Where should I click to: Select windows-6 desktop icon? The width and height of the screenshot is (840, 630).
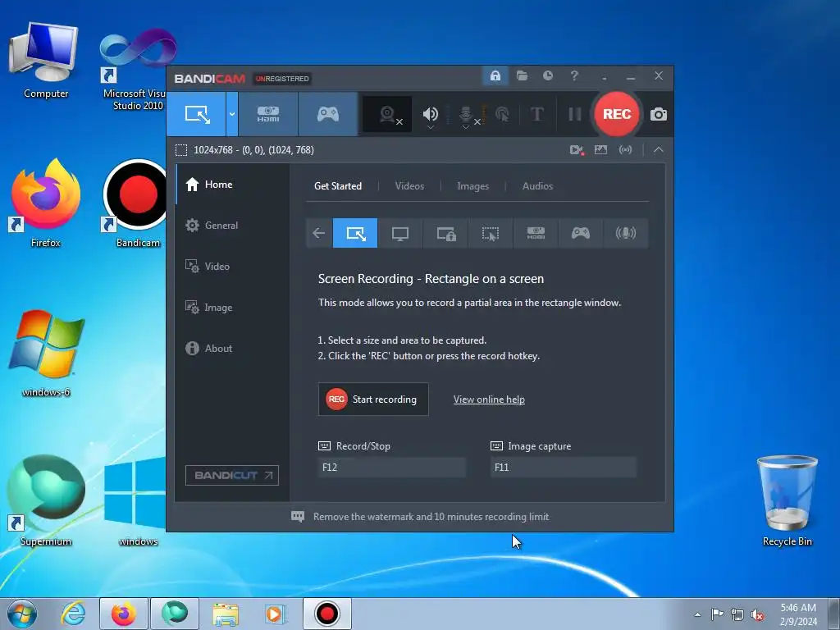[46, 354]
